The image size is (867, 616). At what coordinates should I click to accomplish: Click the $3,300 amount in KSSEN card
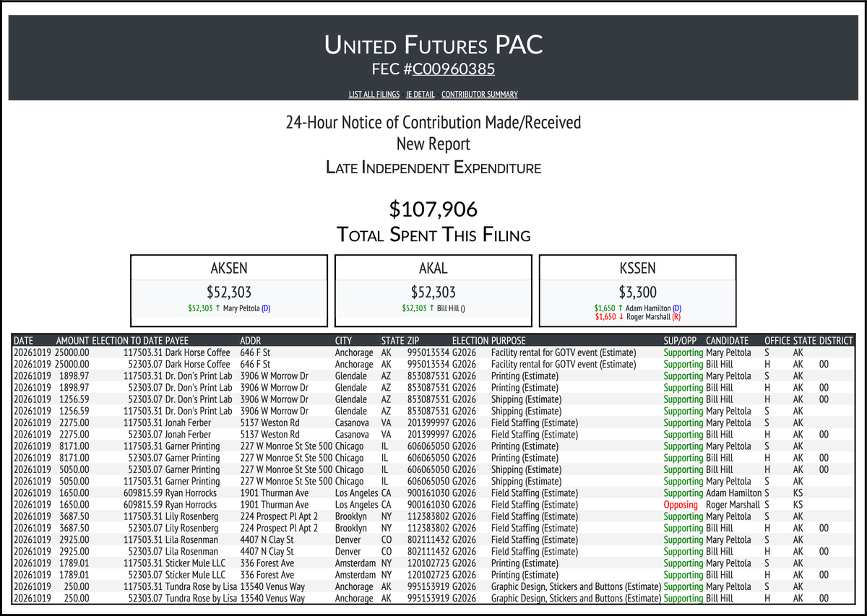click(x=638, y=292)
